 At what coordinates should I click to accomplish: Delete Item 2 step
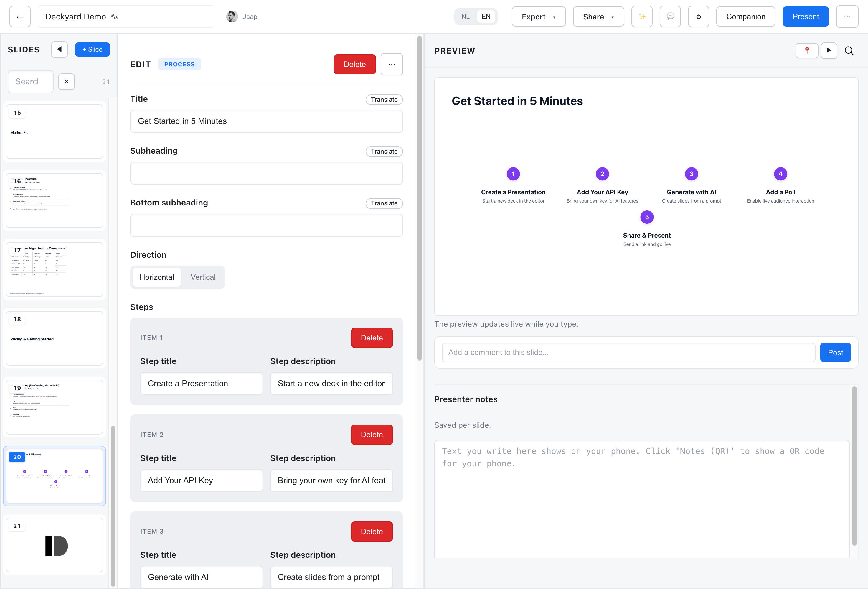(x=372, y=435)
